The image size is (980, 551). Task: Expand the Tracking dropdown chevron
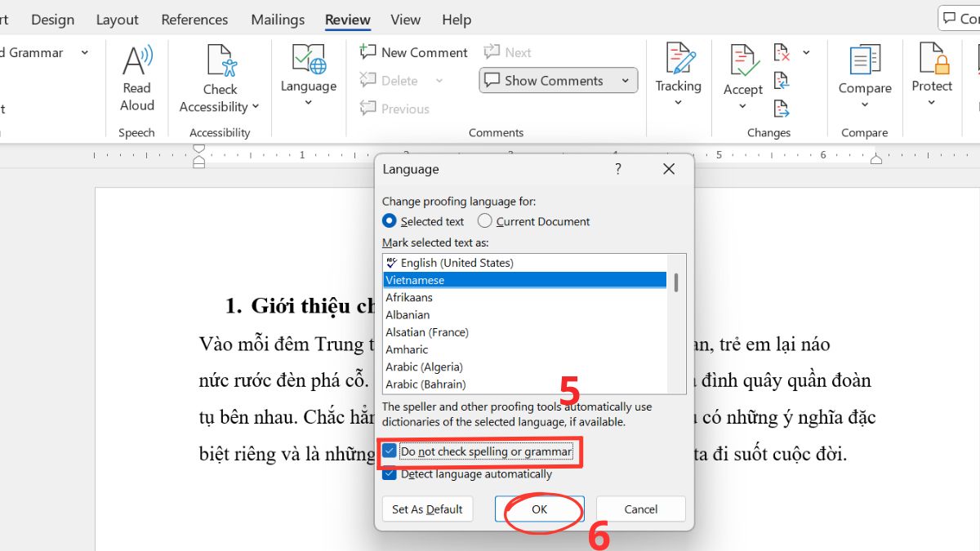(679, 103)
